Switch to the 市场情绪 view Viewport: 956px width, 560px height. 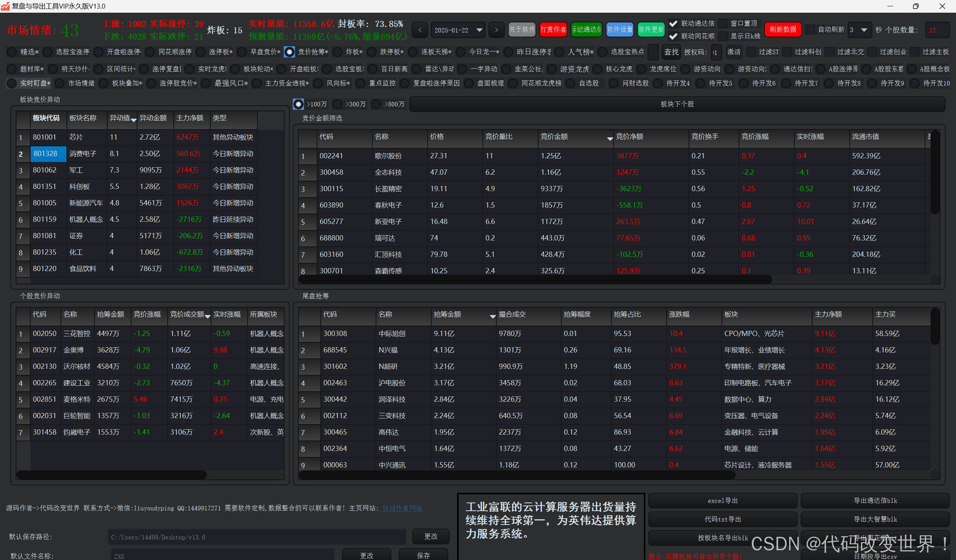point(60,83)
